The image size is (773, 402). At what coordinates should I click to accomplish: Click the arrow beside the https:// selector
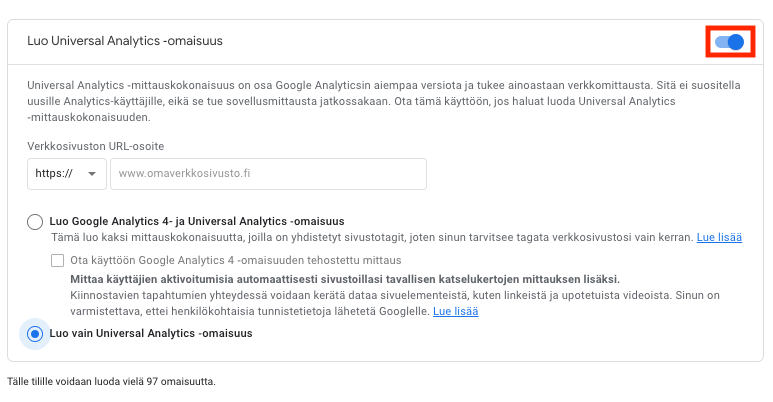(x=94, y=173)
